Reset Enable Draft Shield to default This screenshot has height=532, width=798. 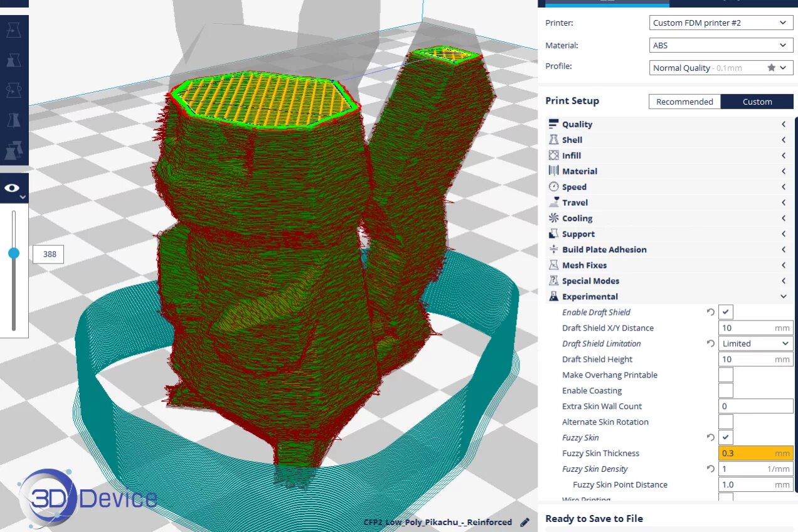[710, 312]
